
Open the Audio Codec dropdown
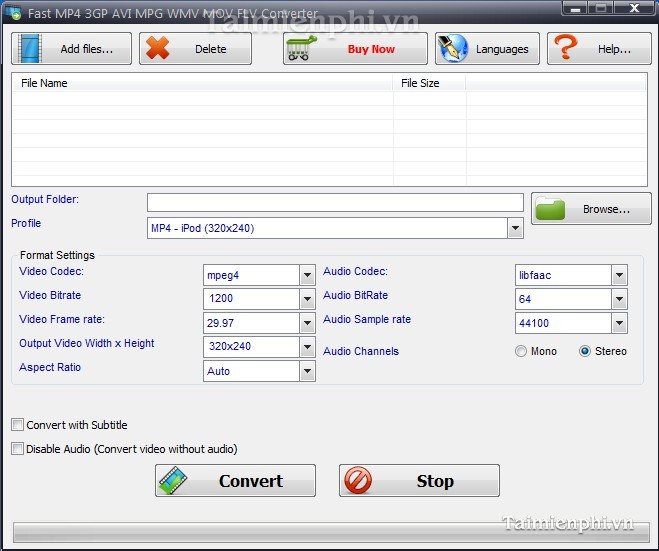(619, 275)
